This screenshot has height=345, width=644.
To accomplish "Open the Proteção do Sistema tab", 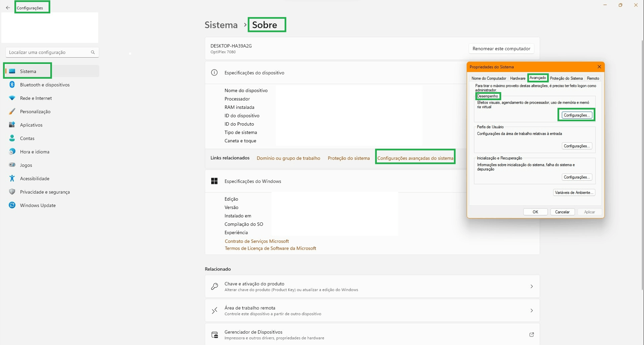I will coord(566,78).
